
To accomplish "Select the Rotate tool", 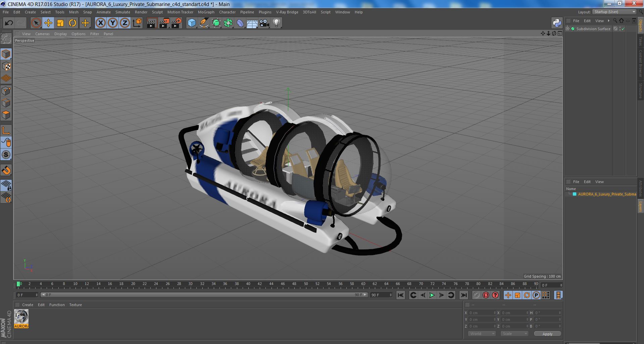I will coord(72,23).
